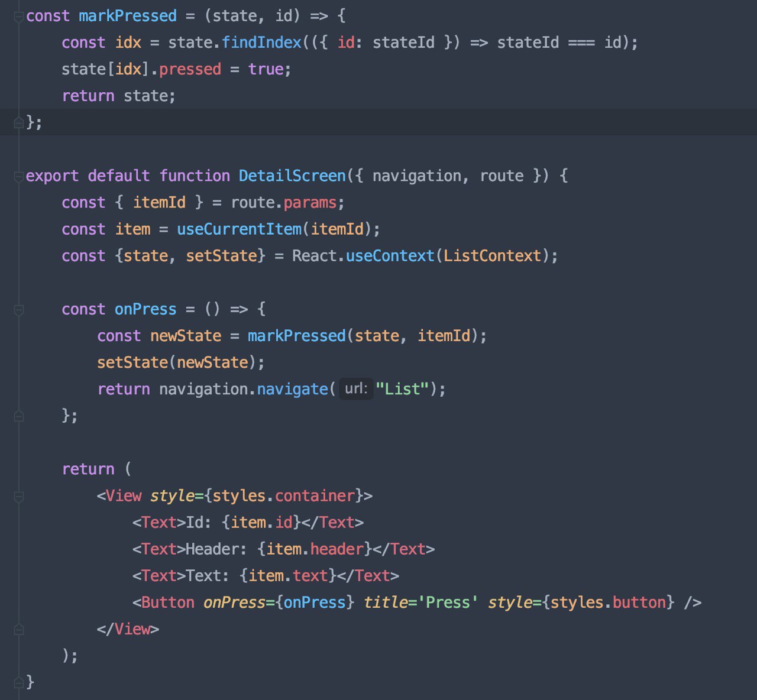Click the markPressed call inside onPress
This screenshot has width=757, height=700.
coord(297,336)
